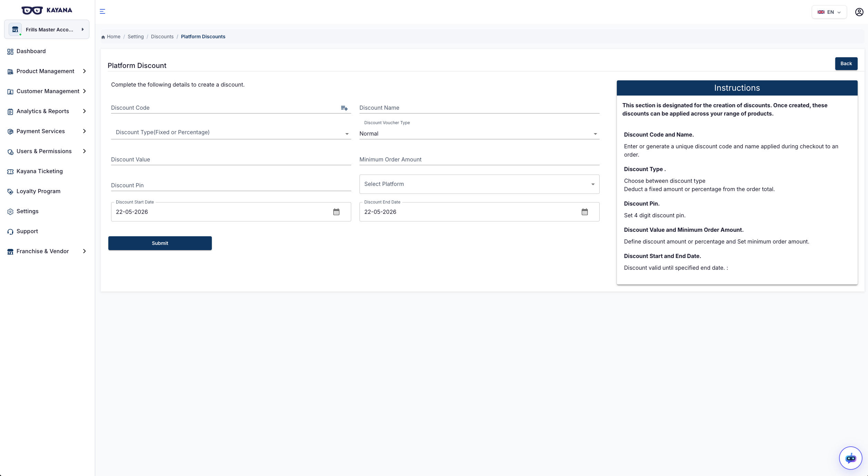Open the Select Platform dropdown
The image size is (868, 476).
479,184
